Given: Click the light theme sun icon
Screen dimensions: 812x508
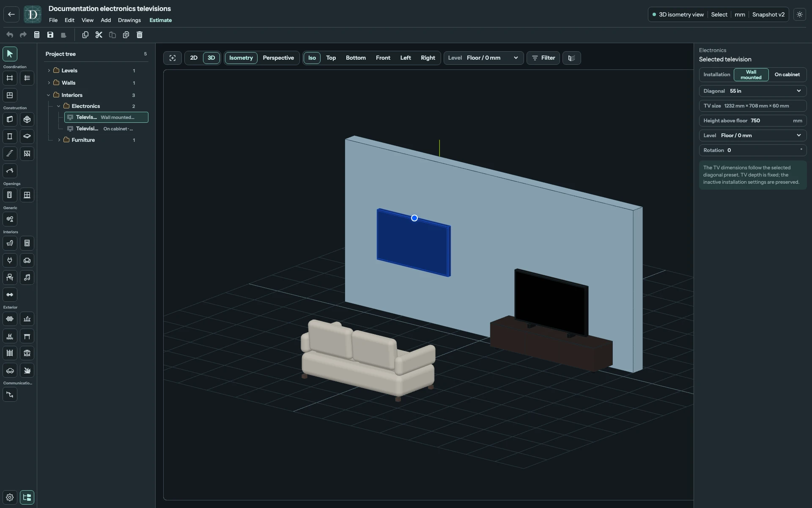Looking at the screenshot, I should (800, 14).
